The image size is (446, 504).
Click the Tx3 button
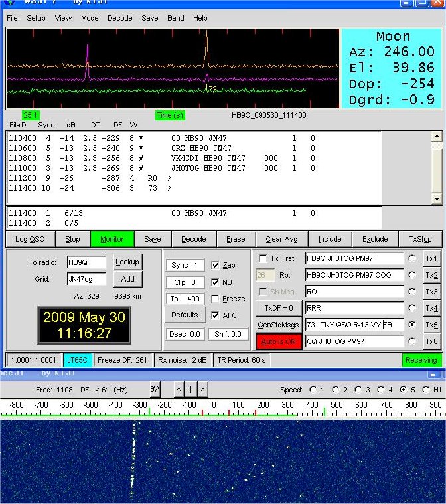(431, 292)
